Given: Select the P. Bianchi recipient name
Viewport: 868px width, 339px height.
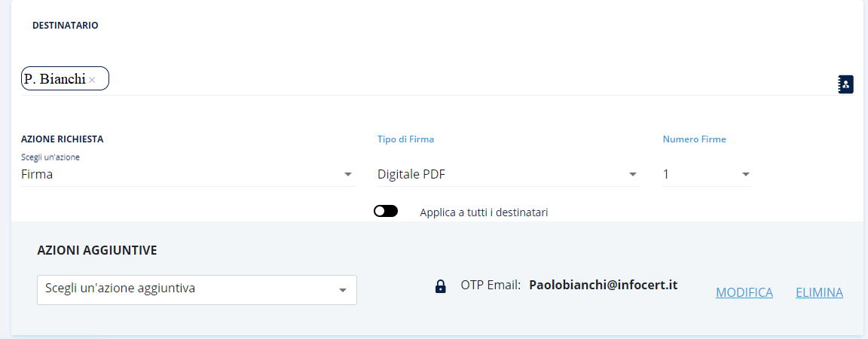Looking at the screenshot, I should (x=54, y=79).
